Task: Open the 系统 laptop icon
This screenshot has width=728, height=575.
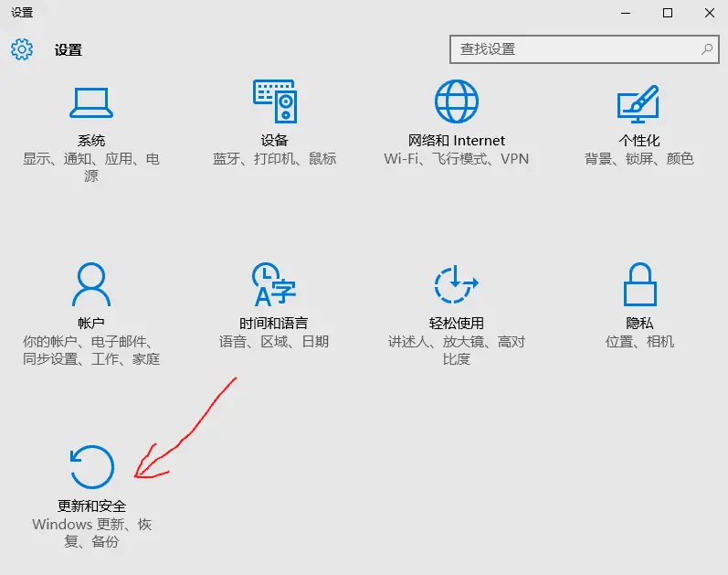Action: pos(91,102)
